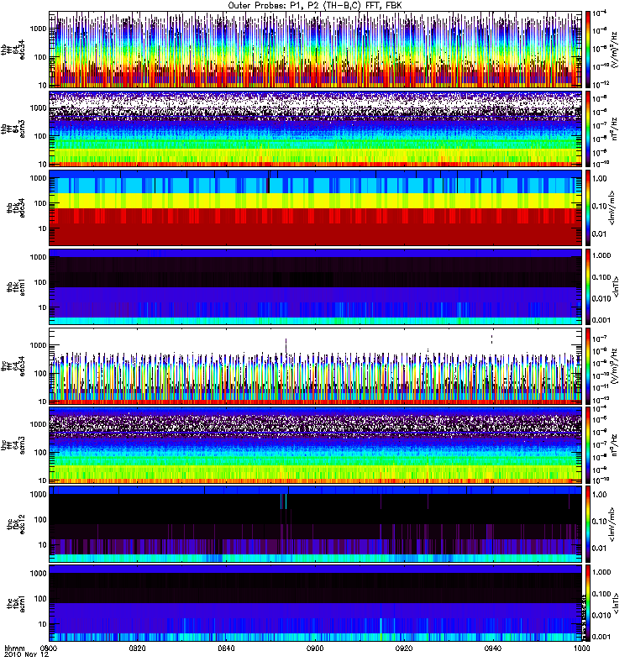Click the '<|nT|>' unit label of thb fbk scm1

click(616, 286)
